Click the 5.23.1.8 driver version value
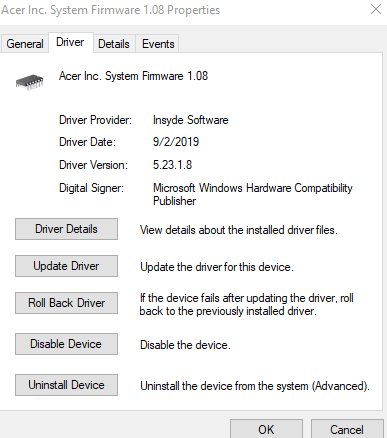The image size is (387, 438). (x=173, y=165)
